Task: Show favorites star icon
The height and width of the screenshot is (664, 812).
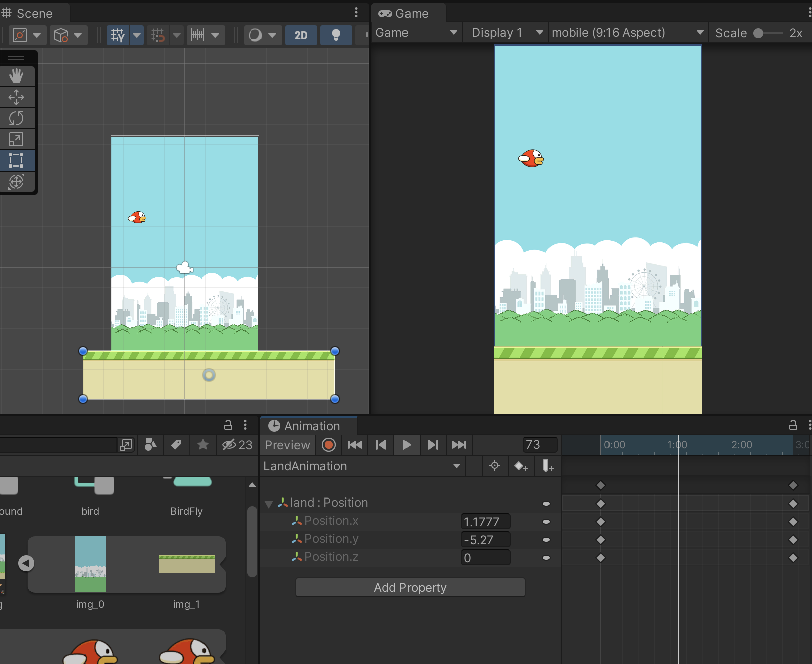Action: pyautogui.click(x=202, y=445)
